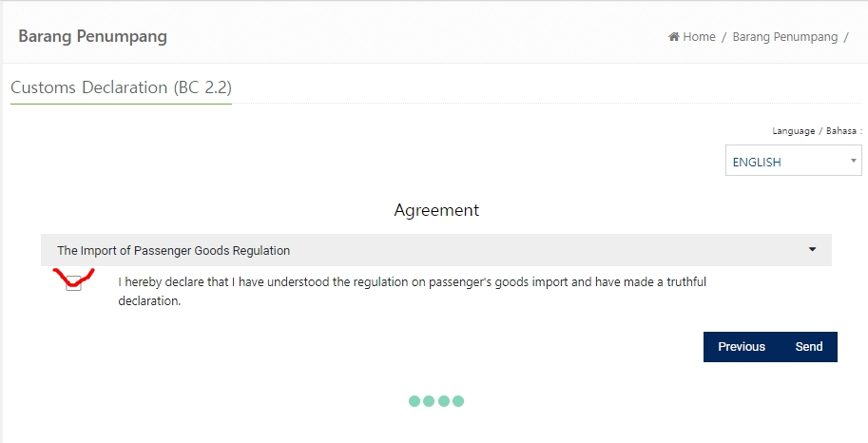Viewport: 868px width, 443px height.
Task: Select the second green progress dot
Action: 429,401
